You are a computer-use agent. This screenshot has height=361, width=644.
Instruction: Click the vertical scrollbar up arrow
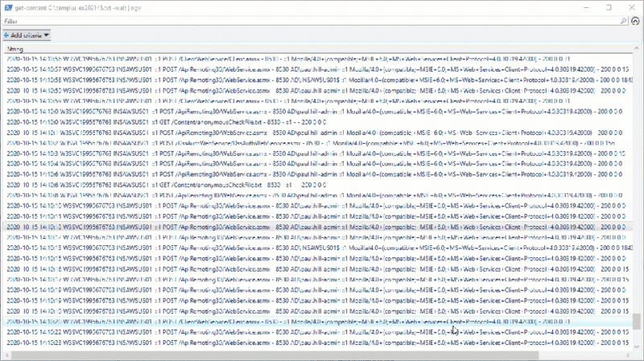637,49
